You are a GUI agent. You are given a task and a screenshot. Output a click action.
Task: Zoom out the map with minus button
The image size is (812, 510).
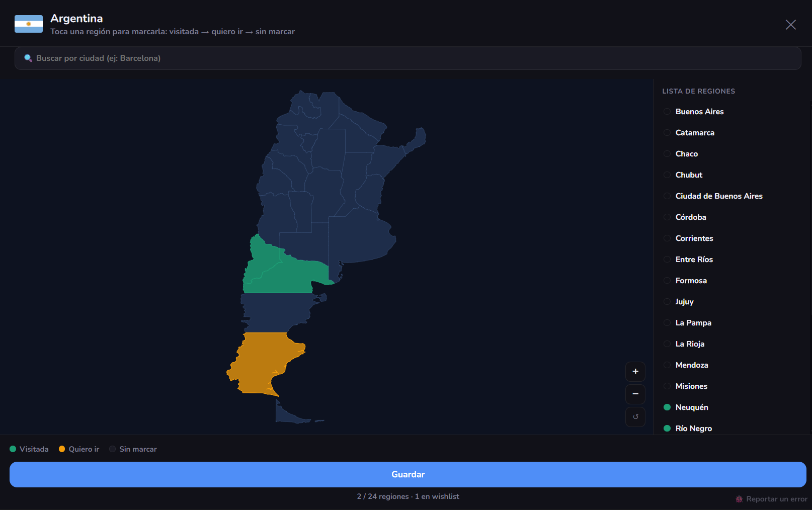click(x=635, y=394)
